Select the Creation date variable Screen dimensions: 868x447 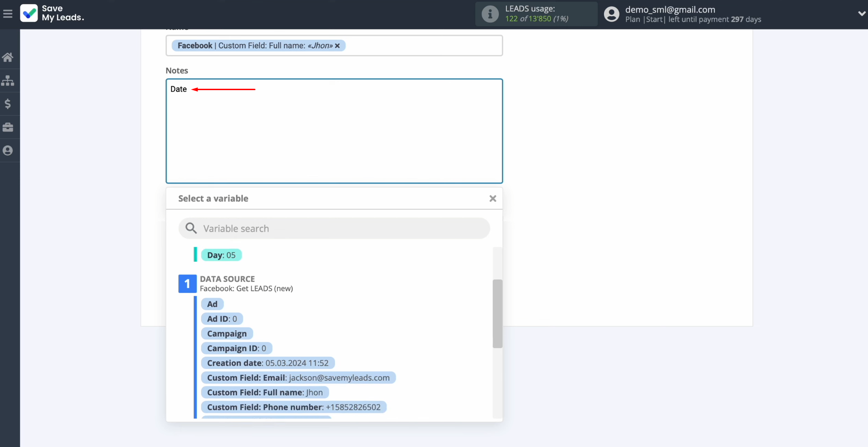point(268,363)
